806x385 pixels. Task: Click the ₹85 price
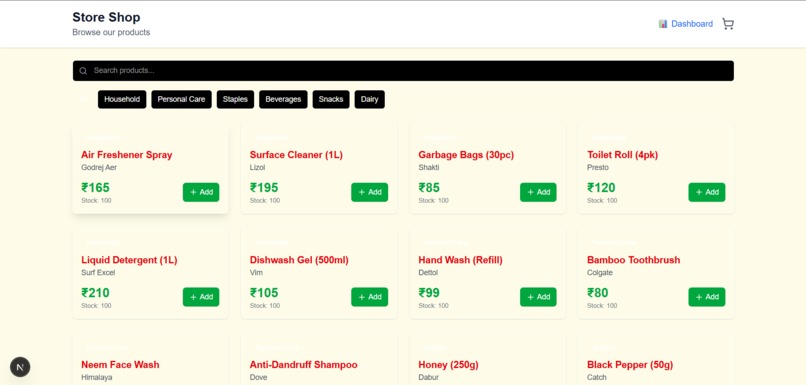click(x=429, y=188)
